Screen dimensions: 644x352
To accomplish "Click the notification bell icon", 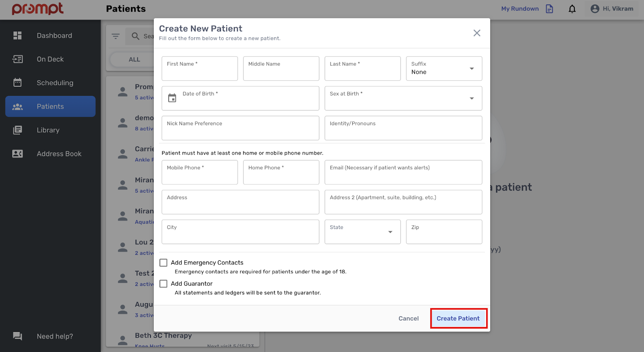I will click(x=572, y=9).
